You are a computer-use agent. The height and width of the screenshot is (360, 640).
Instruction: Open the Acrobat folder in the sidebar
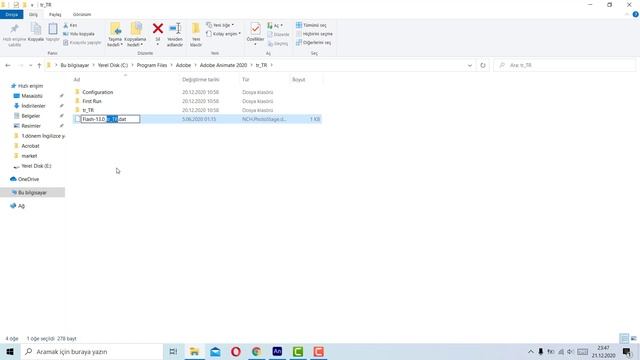[x=30, y=146]
